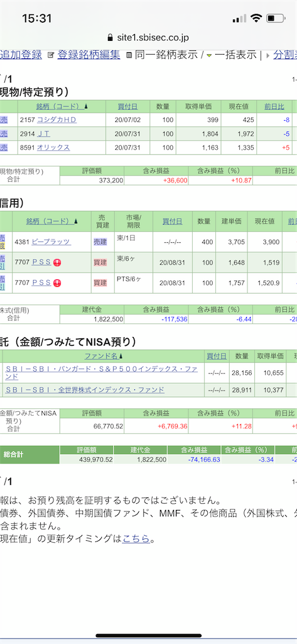Select the 28,156 数量 fund cell
This screenshot has height=644, width=297.
coord(242,372)
